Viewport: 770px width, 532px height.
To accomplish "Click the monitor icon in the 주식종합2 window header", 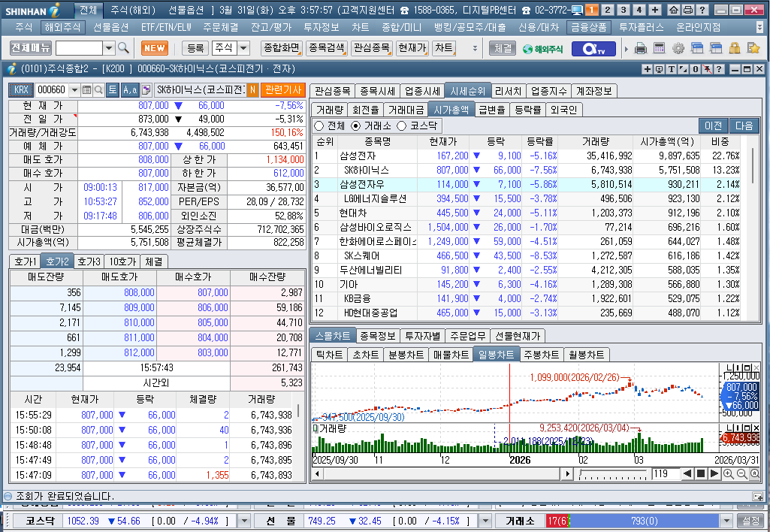I will [660, 69].
